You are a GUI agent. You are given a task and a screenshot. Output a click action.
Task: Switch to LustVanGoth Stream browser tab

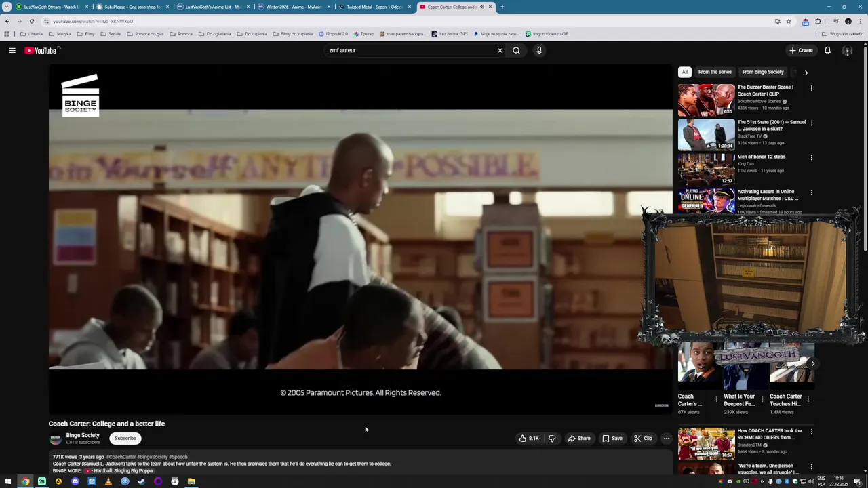(51, 7)
